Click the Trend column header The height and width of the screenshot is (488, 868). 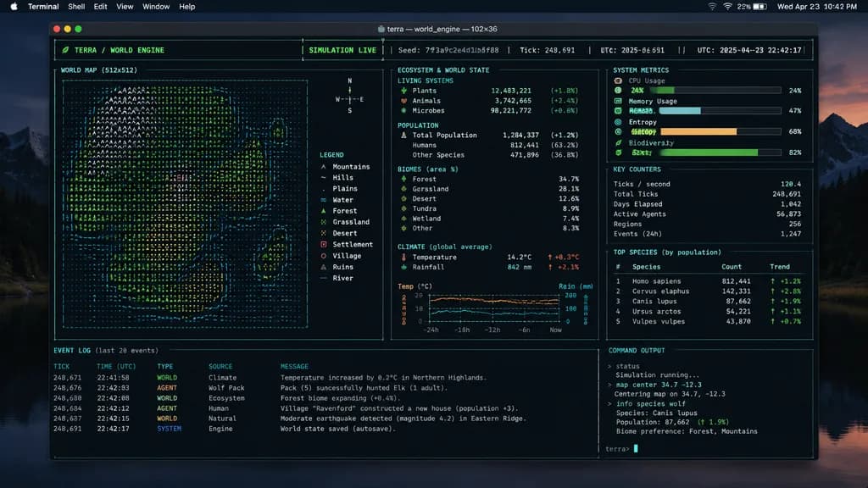point(780,267)
